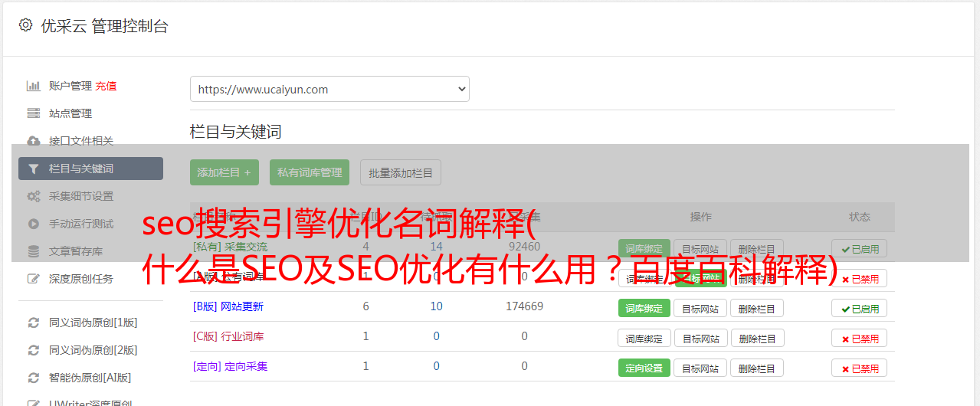This screenshot has width=980, height=406.
Task: Toggle 已禁用 status for 行业词库 row
Action: click(x=860, y=339)
